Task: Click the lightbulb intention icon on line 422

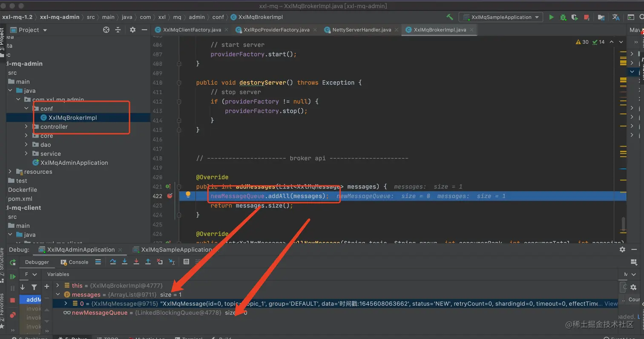Action: (188, 195)
